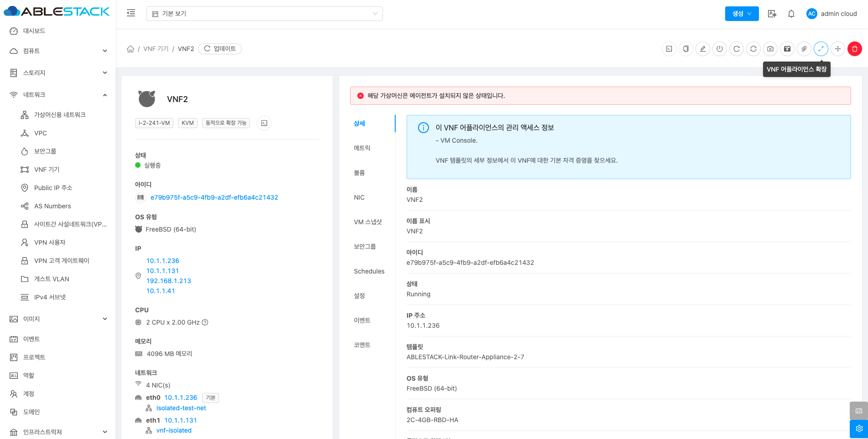The image size is (868, 439).
Task: Switch to the 메트릭 tab
Action: (x=362, y=148)
